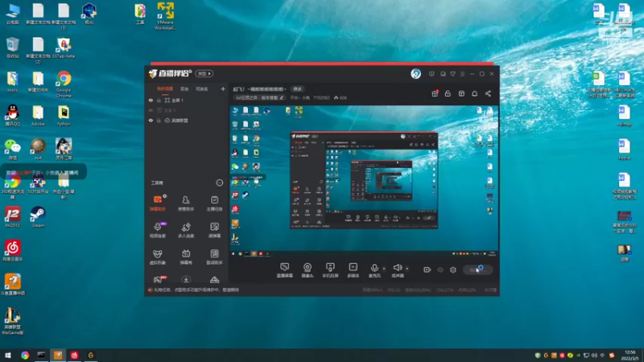Add a 摄像头 camera source
644x362 pixels.
[308, 270]
